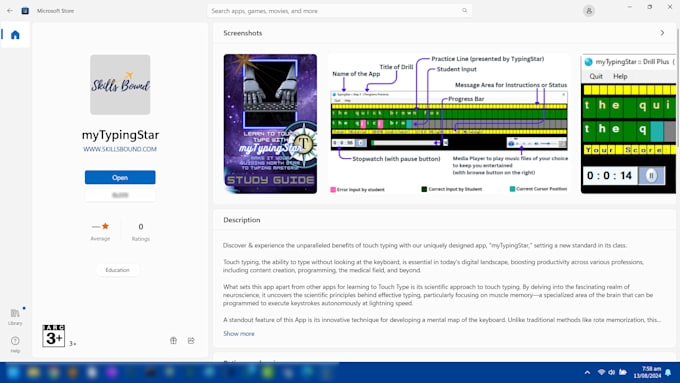Click the blurred button below Open
The width and height of the screenshot is (680, 383).
pos(120,195)
